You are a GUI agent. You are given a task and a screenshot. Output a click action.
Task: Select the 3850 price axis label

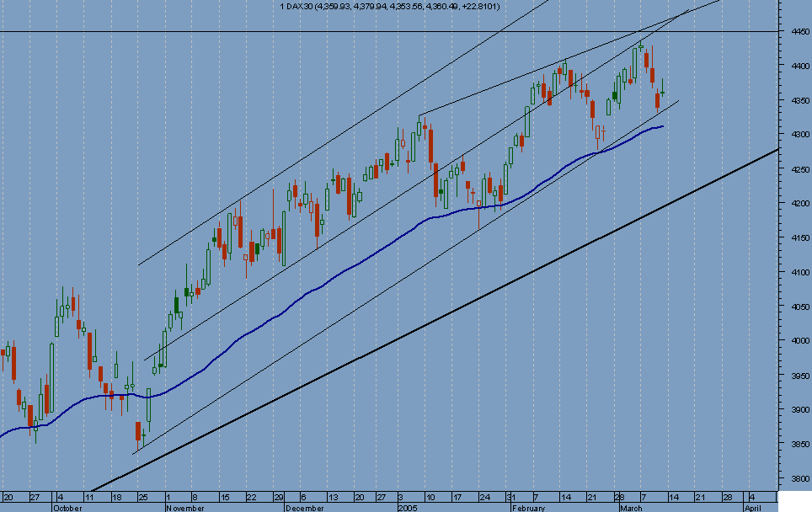coord(800,444)
